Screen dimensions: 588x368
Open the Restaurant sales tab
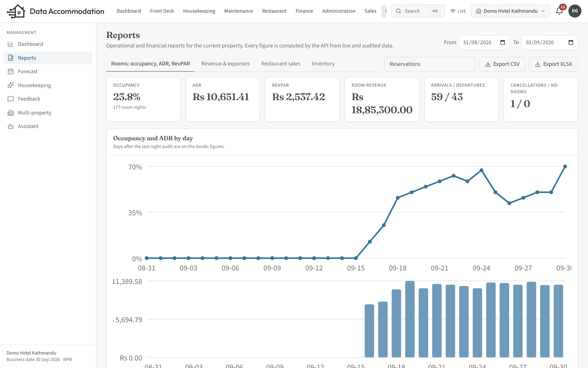280,64
